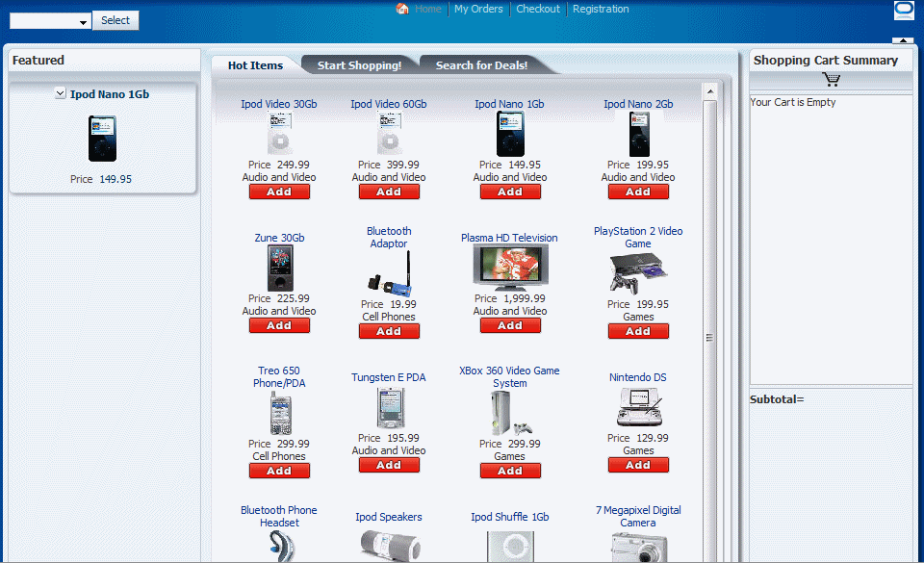
Task: Click the Ipod Speakers product image
Action: (x=390, y=546)
